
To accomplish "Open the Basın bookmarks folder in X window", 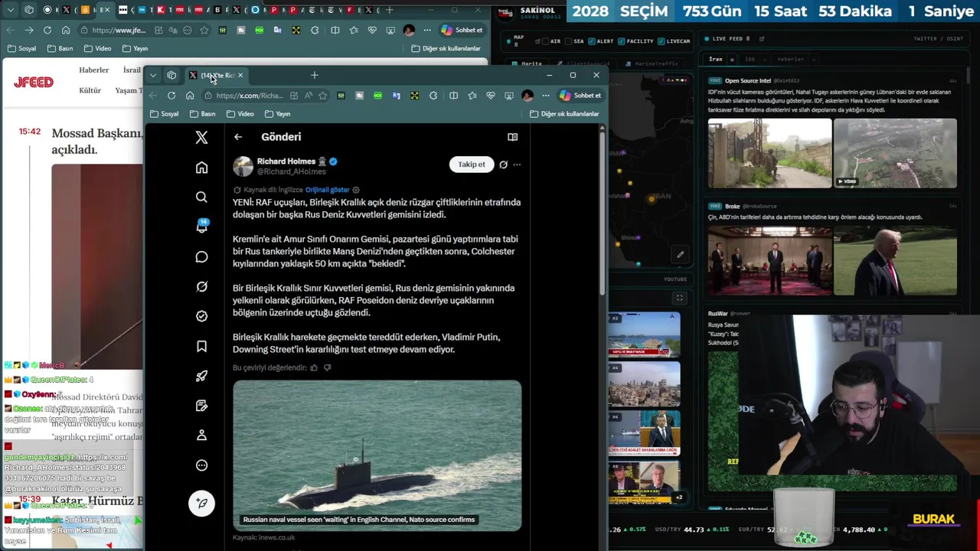I will (203, 114).
